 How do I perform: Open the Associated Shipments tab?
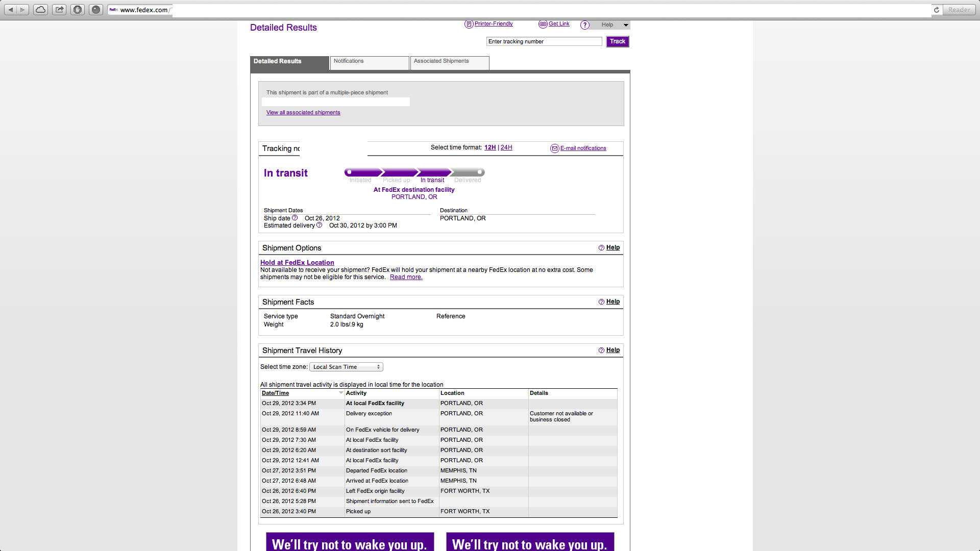pyautogui.click(x=450, y=63)
